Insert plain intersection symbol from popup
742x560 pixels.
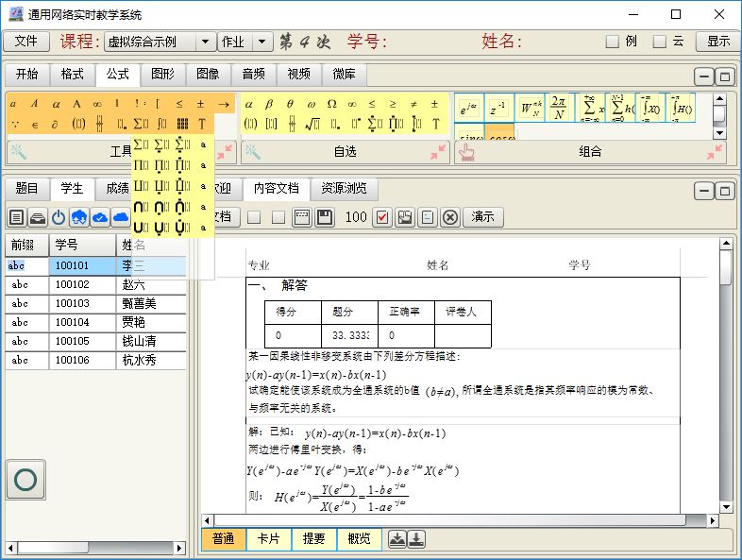pyautogui.click(x=141, y=207)
